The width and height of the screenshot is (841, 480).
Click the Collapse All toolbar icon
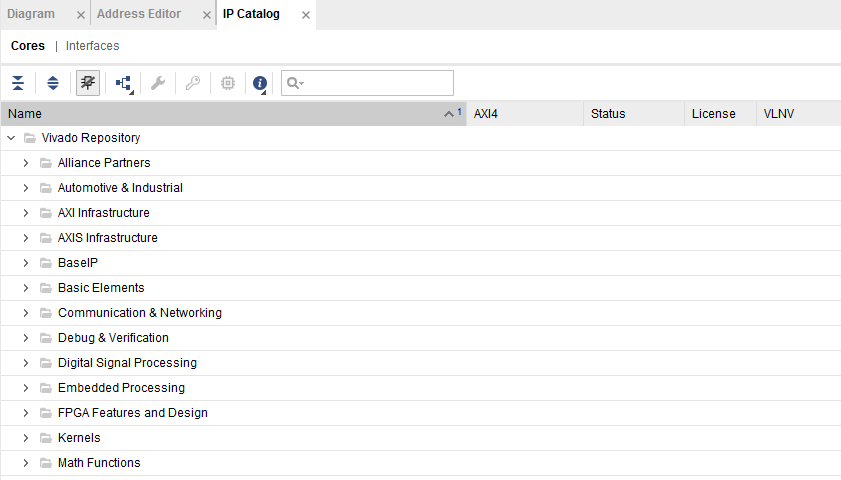(18, 83)
